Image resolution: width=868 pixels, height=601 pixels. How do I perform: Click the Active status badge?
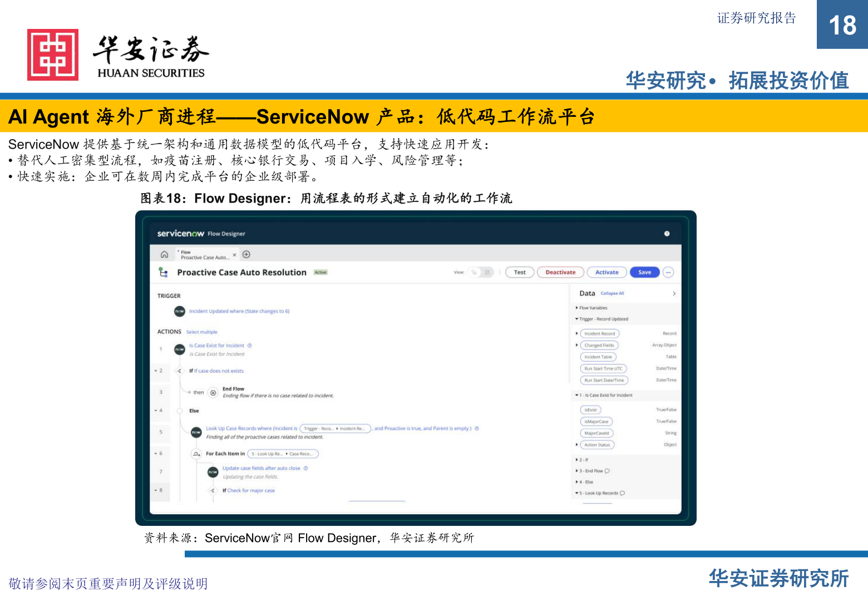point(321,272)
